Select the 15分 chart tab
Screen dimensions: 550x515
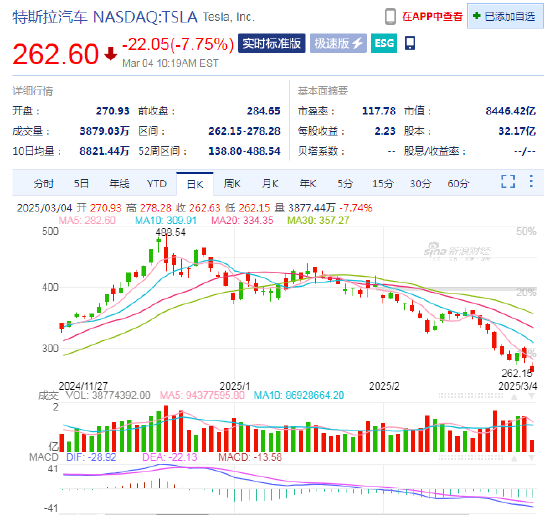pos(383,183)
